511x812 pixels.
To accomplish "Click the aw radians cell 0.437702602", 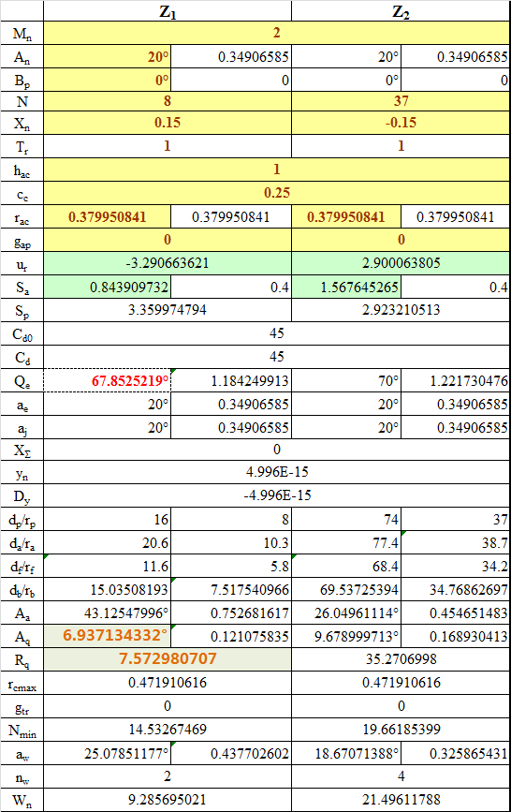I will pos(231,753).
